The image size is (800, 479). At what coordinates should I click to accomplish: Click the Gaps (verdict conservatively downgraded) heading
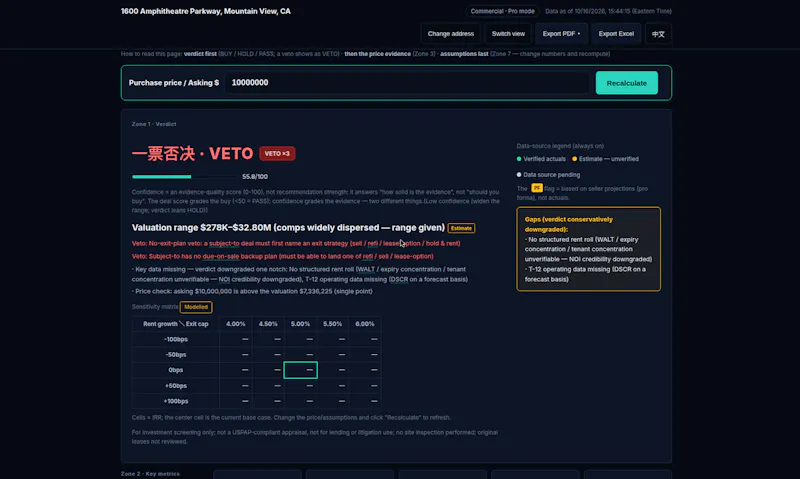click(x=568, y=224)
